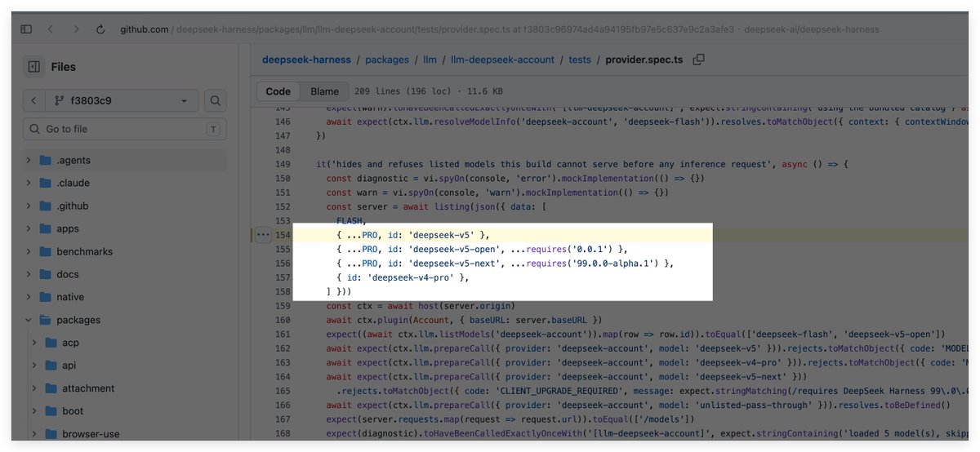The width and height of the screenshot is (980, 452).
Task: Open packages breadcrumb link
Action: (387, 60)
